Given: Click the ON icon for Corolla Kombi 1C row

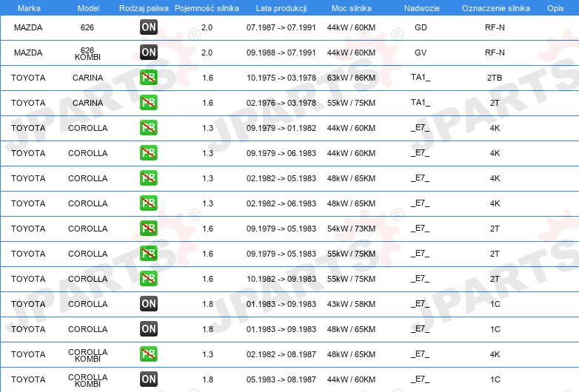Looking at the screenshot, I should 148,379.
